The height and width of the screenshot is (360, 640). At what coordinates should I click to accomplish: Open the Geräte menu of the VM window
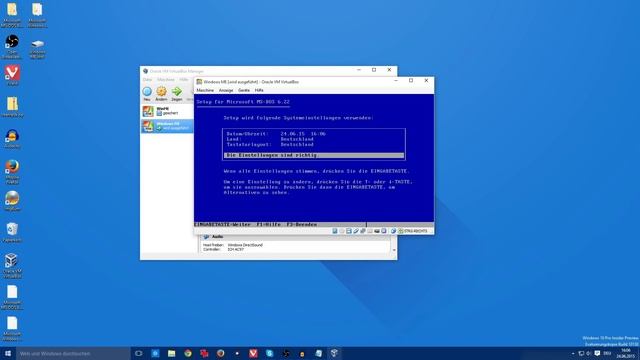[244, 90]
